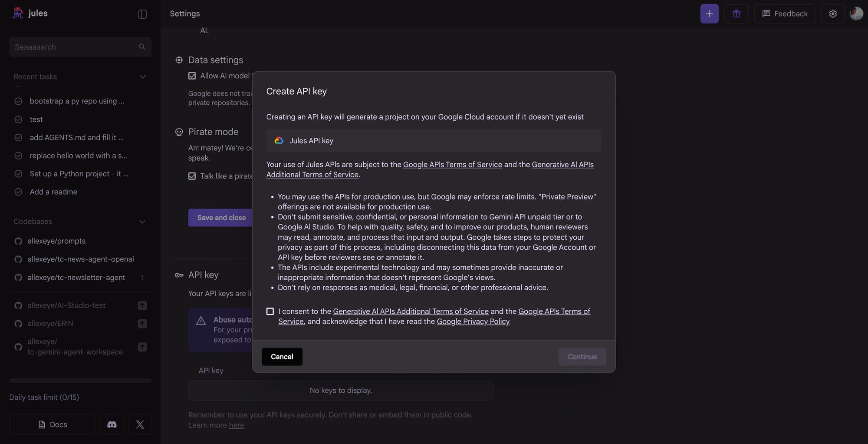Collapse the Codebases section
The height and width of the screenshot is (444, 868).
point(142,222)
